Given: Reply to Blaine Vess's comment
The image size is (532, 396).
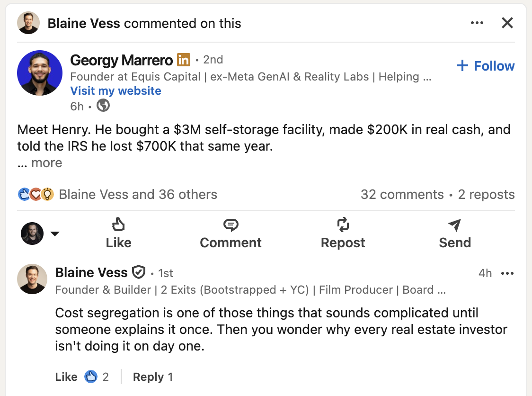Looking at the screenshot, I should point(148,377).
